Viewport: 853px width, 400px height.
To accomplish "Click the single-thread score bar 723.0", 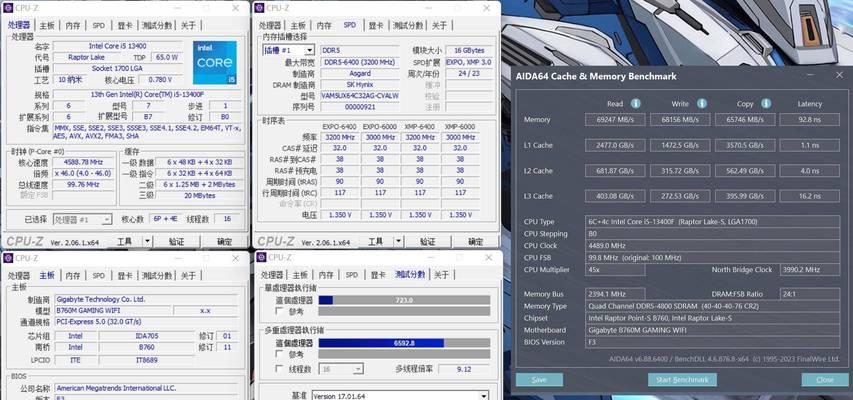I will point(404,300).
